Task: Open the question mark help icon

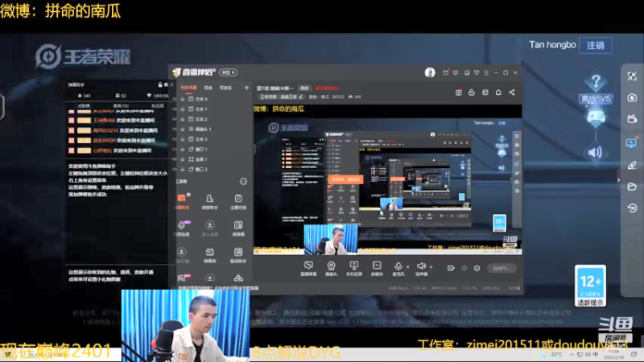Action: pyautogui.click(x=596, y=82)
